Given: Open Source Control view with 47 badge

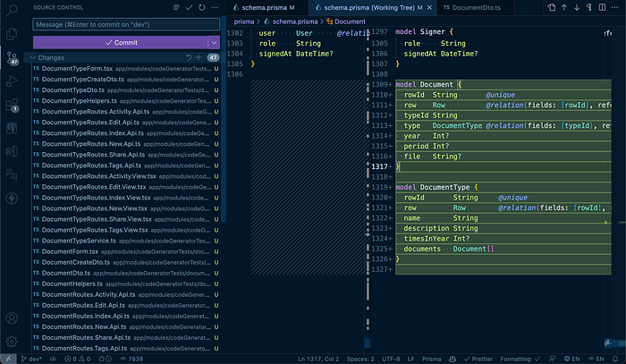Looking at the screenshot, I should (12, 58).
